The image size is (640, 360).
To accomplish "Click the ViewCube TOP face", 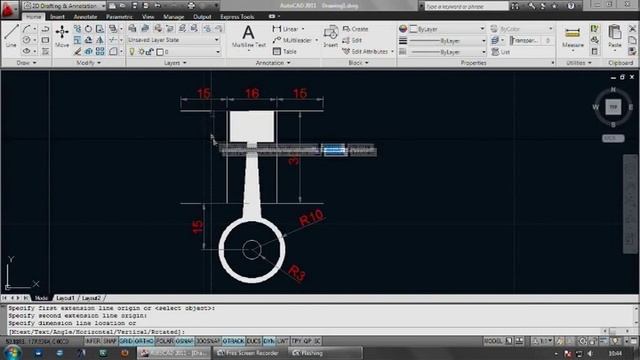I will pos(613,107).
